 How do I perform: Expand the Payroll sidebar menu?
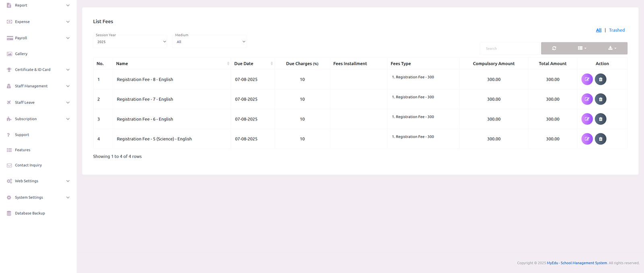[x=38, y=38]
